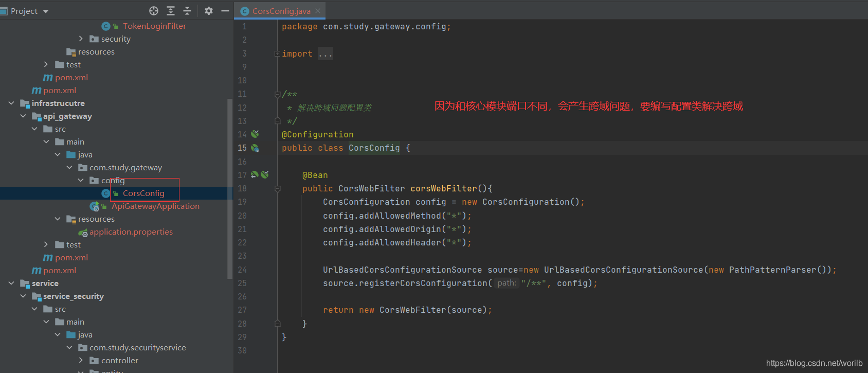Click corsWebFilter method name
The width and height of the screenshot is (868, 373).
[444, 188]
